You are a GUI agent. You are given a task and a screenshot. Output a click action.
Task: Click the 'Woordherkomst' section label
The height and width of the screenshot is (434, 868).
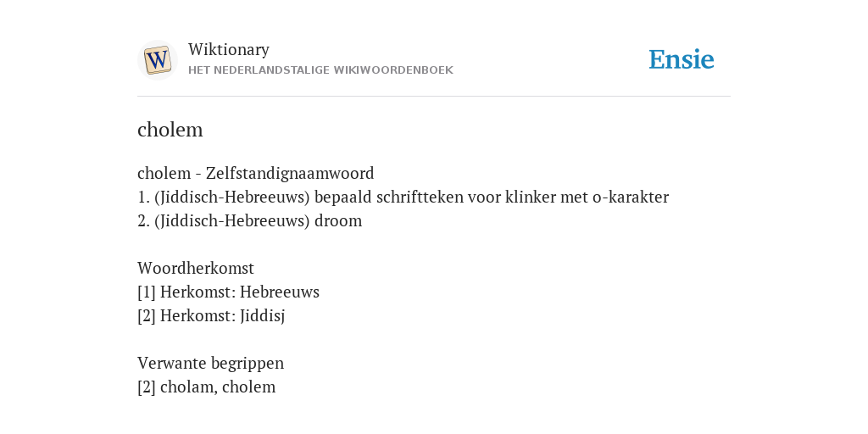pyautogui.click(x=196, y=269)
